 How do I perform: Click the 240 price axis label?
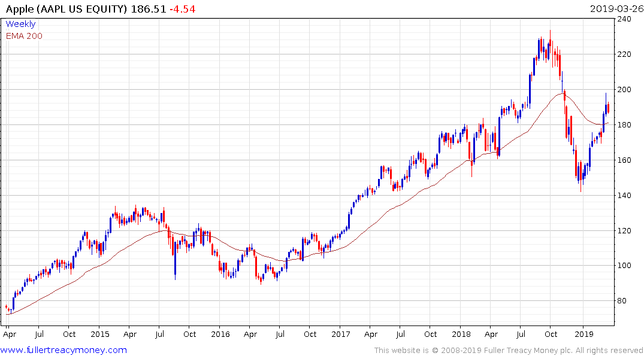pos(624,19)
